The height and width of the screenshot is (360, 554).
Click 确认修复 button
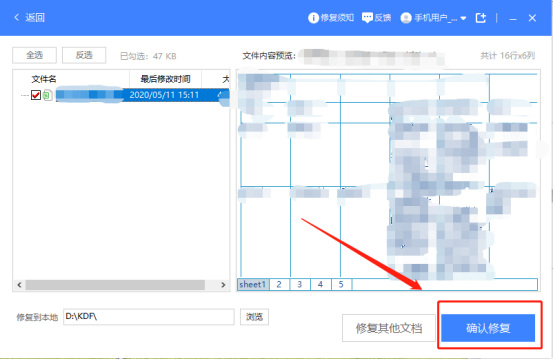coord(488,328)
